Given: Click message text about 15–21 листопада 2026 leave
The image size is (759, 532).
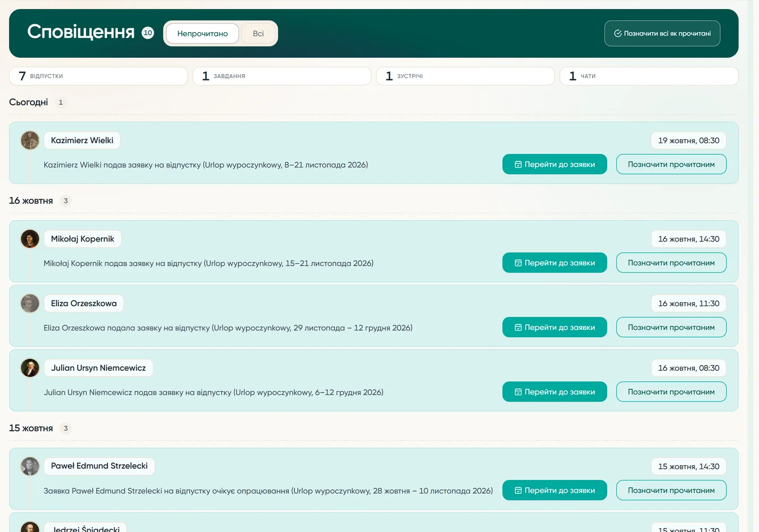Looking at the screenshot, I should coord(208,263).
